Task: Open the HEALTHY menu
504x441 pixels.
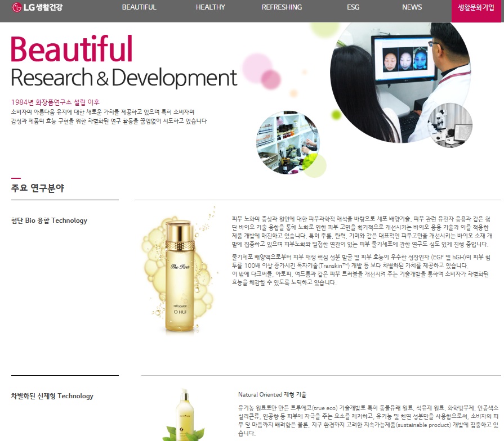Action: (211, 7)
